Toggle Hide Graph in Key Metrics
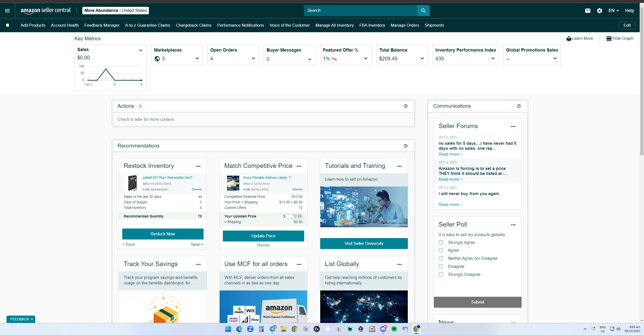The height and width of the screenshot is (335, 644). point(620,39)
